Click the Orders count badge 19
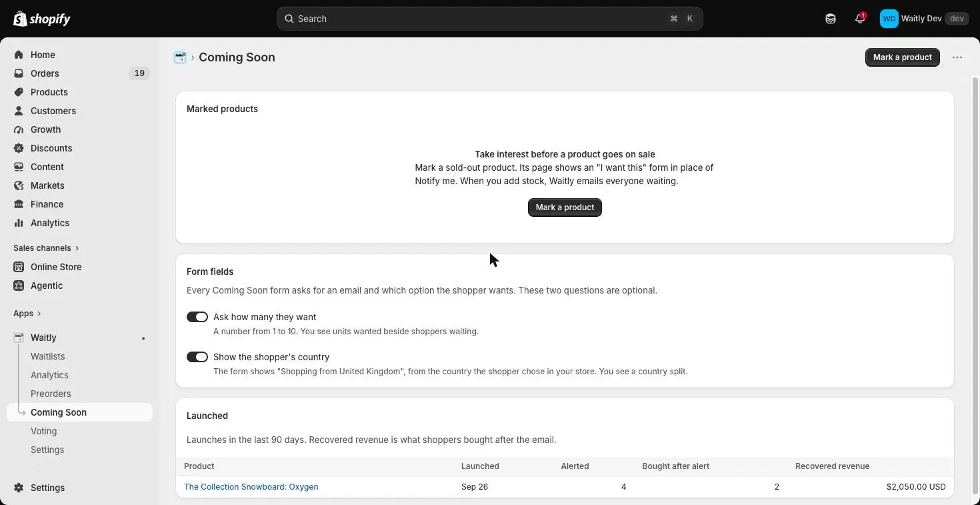The height and width of the screenshot is (505, 980). 139,73
